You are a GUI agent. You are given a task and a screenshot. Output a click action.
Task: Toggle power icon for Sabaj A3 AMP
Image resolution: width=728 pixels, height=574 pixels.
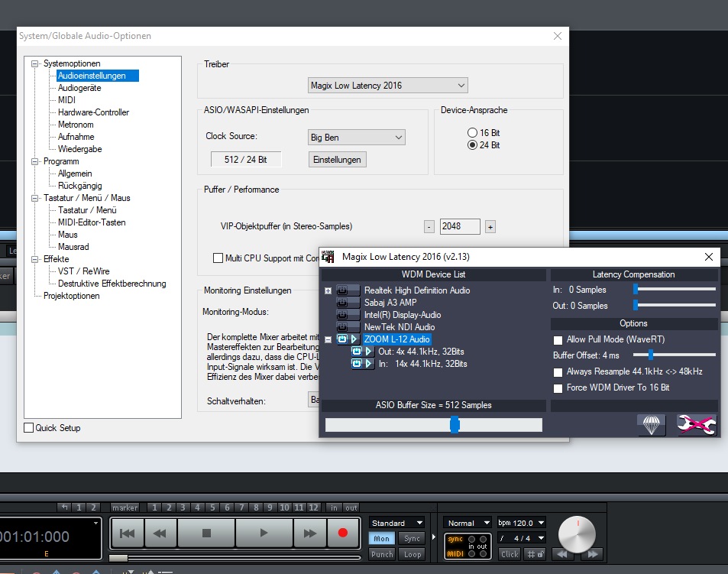pos(342,303)
